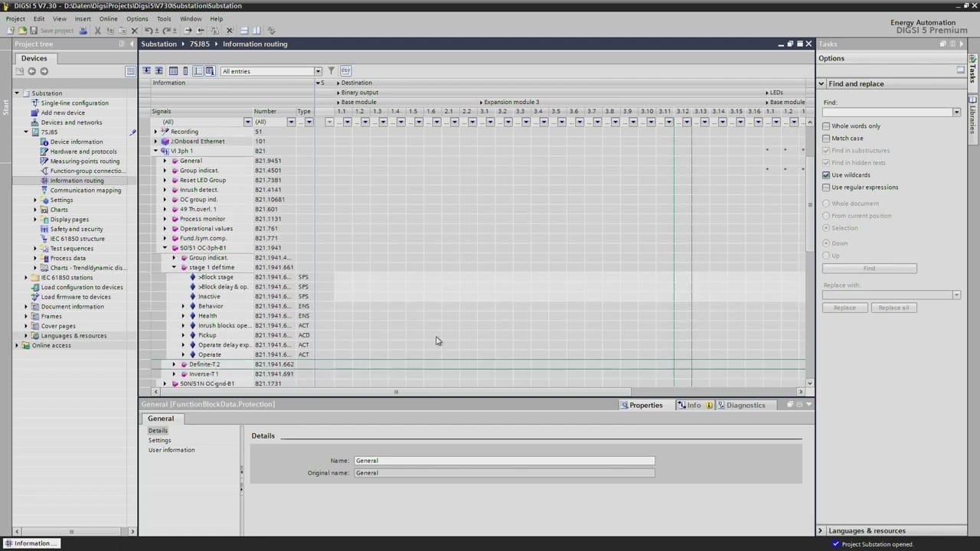Click the Print toolbar icon
The height and width of the screenshot is (551, 980).
[83, 31]
